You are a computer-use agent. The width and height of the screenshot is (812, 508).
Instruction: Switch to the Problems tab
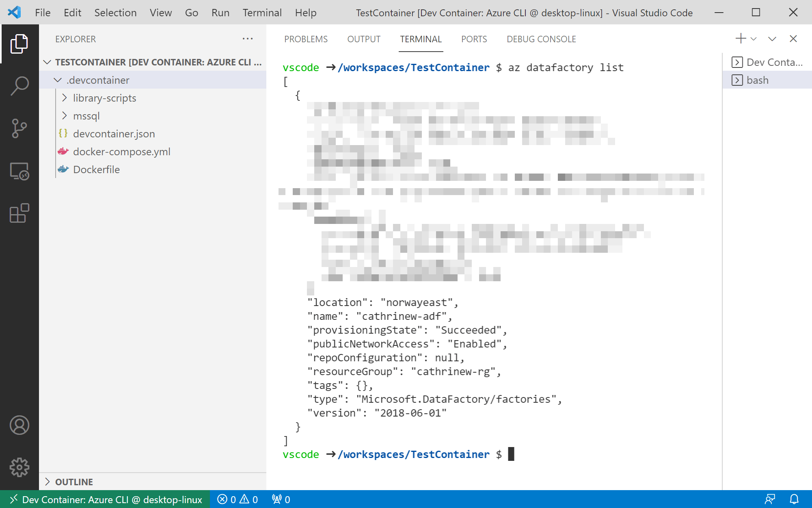click(306, 39)
